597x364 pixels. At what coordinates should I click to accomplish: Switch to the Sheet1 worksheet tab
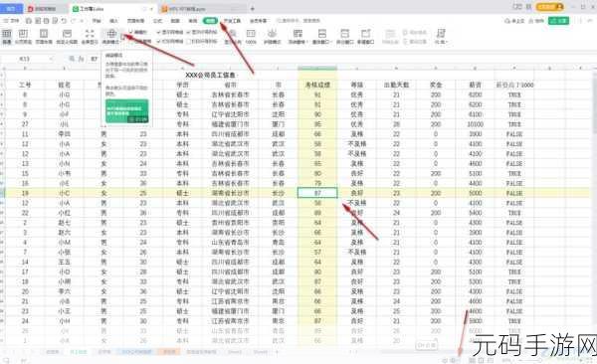tap(235, 352)
